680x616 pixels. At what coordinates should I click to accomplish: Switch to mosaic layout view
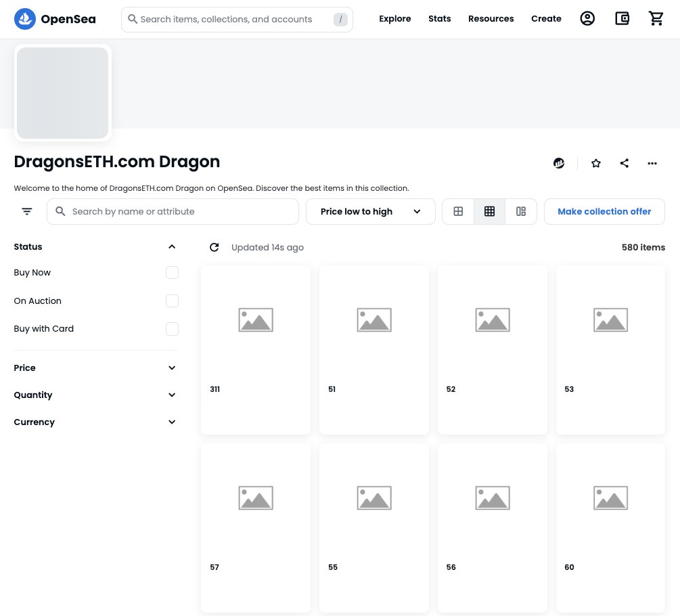pos(521,211)
